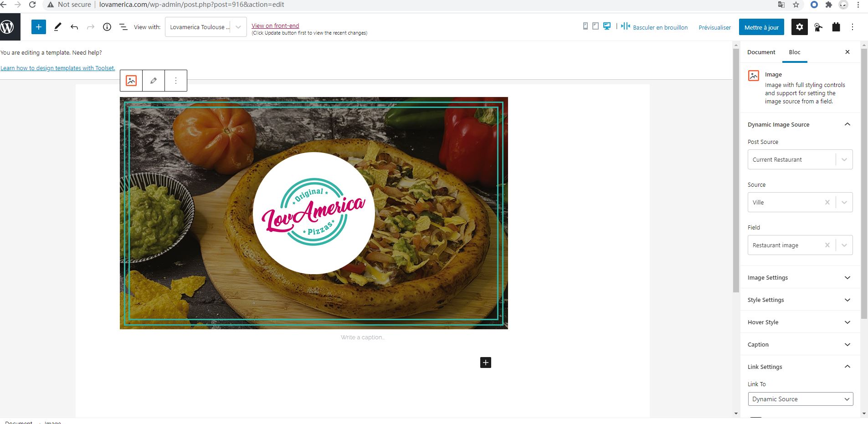The image size is (868, 424).
Task: Open editor more options menu
Action: [x=853, y=27]
